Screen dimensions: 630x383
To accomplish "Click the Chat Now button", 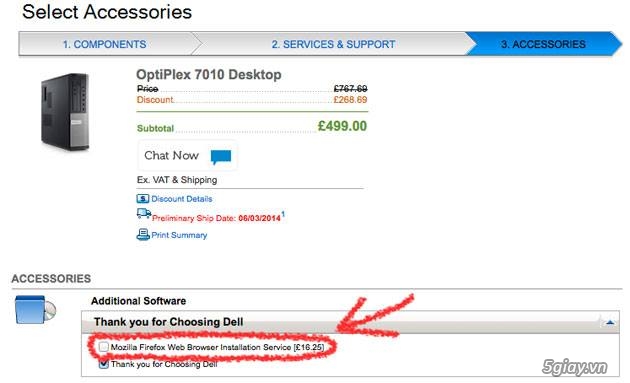I will pos(187,156).
